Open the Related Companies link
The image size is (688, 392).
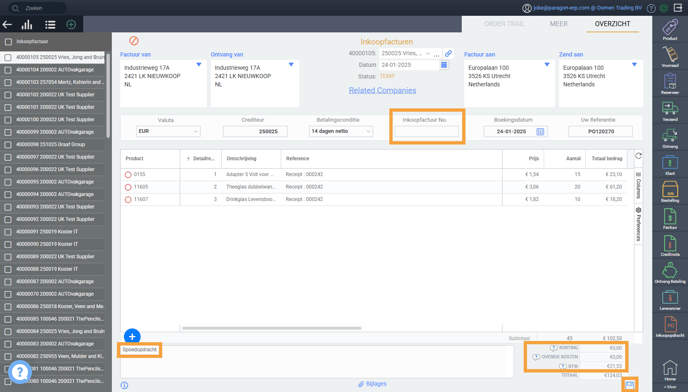pyautogui.click(x=383, y=90)
